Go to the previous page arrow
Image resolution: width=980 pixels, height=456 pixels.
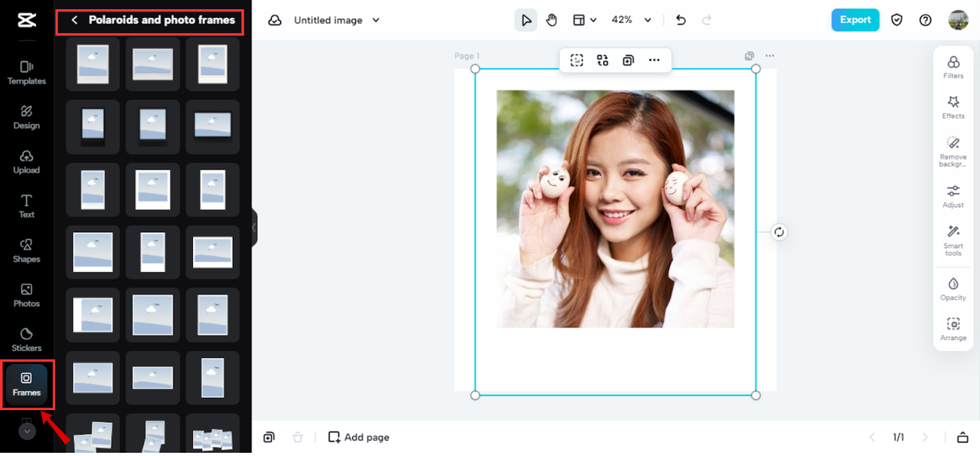point(871,437)
